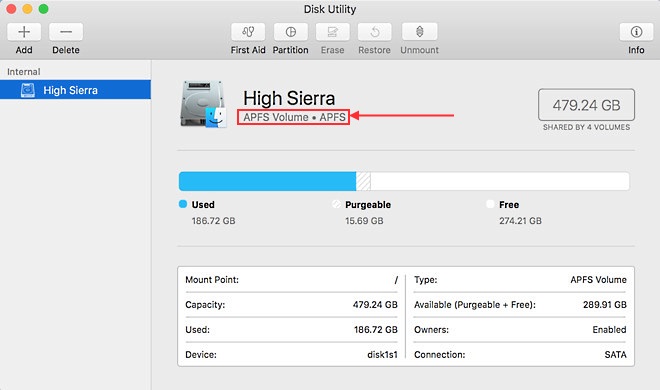Click the Unmount toolbar icon
Viewport: 660px width, 390px height.
click(420, 32)
